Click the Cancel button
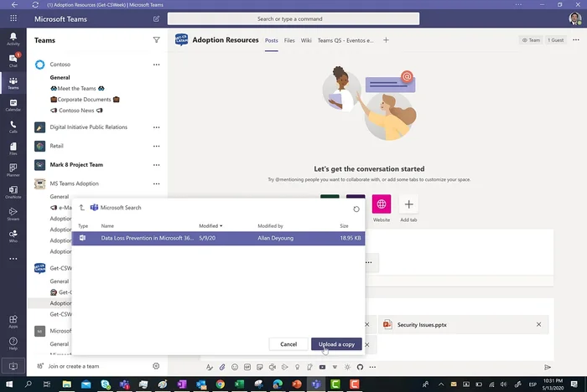The image size is (587, 392). 288,344
